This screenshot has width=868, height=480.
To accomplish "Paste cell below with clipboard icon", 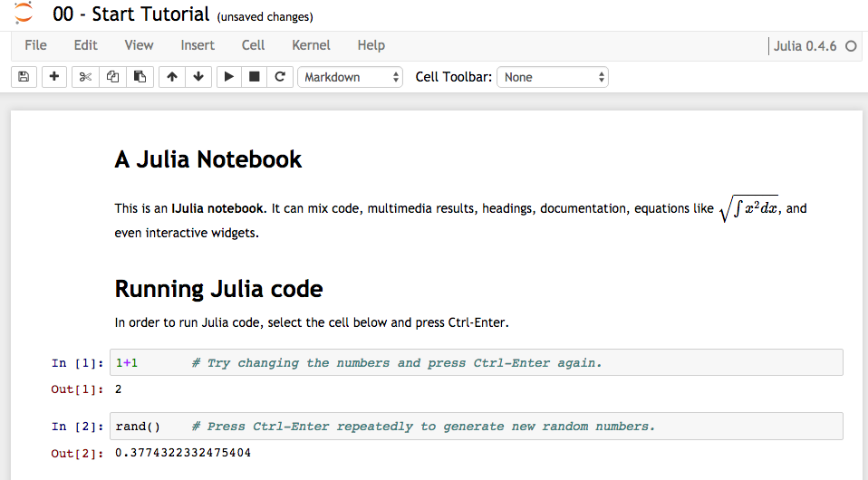I will click(140, 77).
